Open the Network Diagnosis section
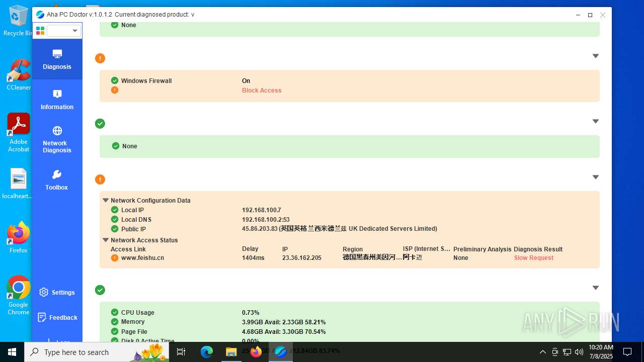Viewport: 644px width, 362px height. click(57, 139)
